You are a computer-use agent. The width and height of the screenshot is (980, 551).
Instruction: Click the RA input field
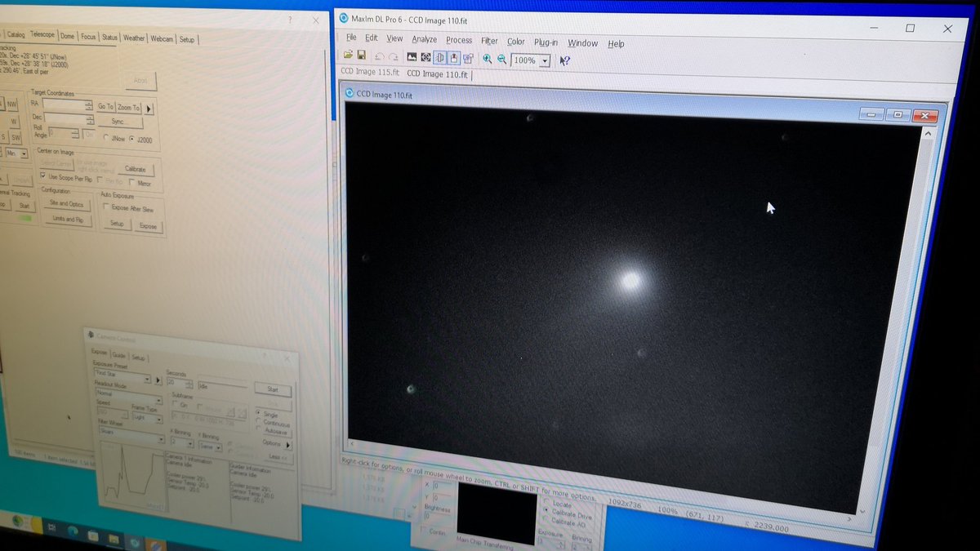pos(68,105)
